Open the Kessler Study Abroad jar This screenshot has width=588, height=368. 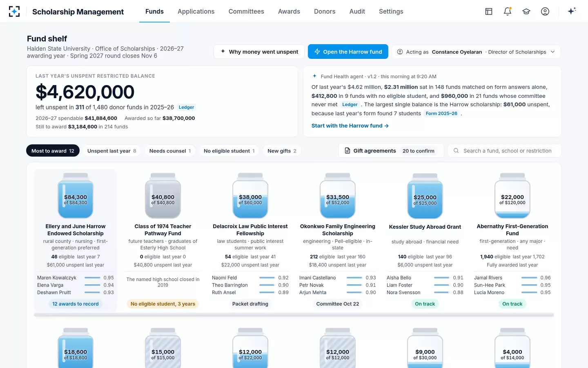(425, 196)
